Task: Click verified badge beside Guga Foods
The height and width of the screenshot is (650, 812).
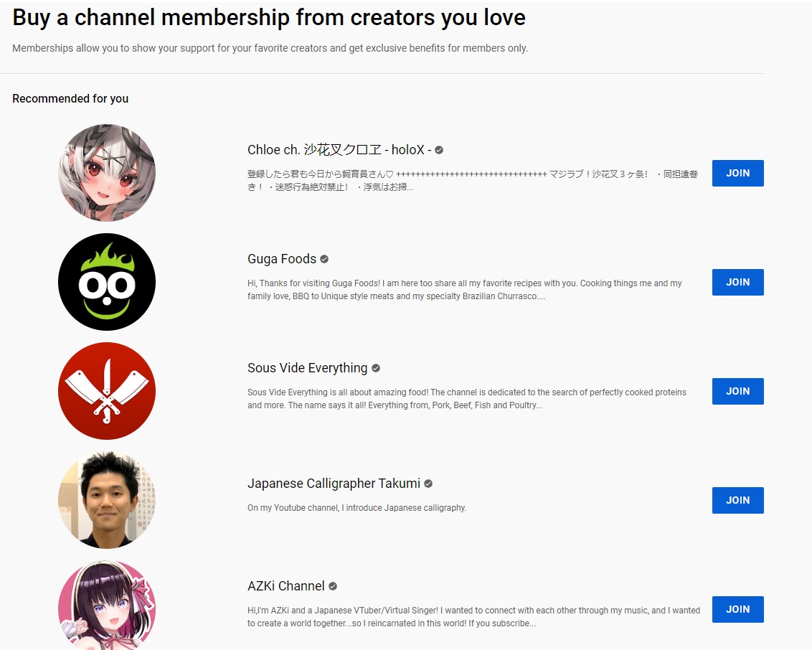Action: (324, 259)
